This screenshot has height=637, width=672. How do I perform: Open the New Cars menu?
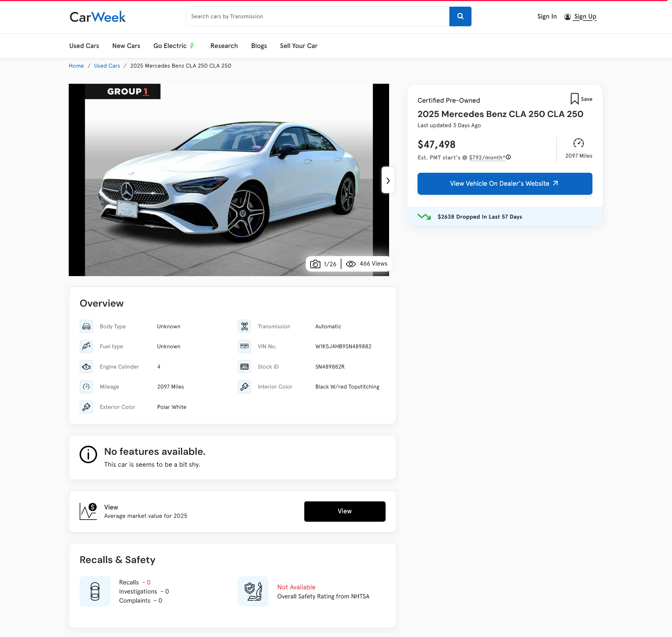[x=126, y=46]
